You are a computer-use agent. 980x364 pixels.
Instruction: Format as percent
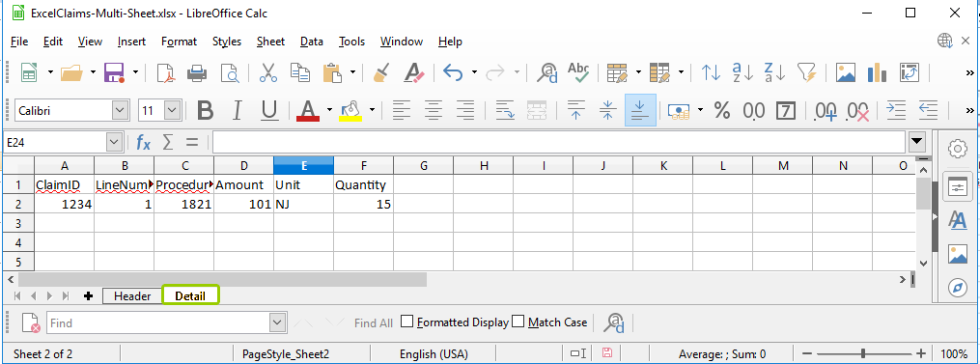tap(722, 111)
